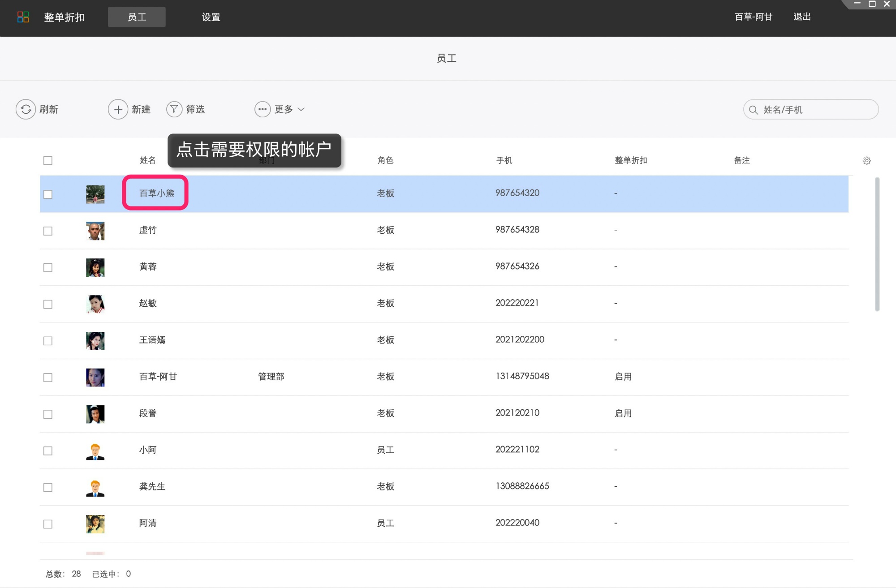Click the plus icon for 新建
The width and height of the screenshot is (896, 588).
click(x=118, y=109)
